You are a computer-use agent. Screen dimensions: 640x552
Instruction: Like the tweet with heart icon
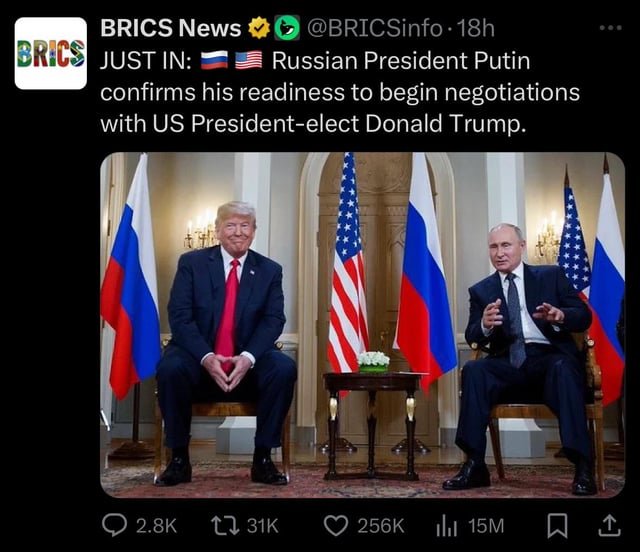[x=336, y=525]
